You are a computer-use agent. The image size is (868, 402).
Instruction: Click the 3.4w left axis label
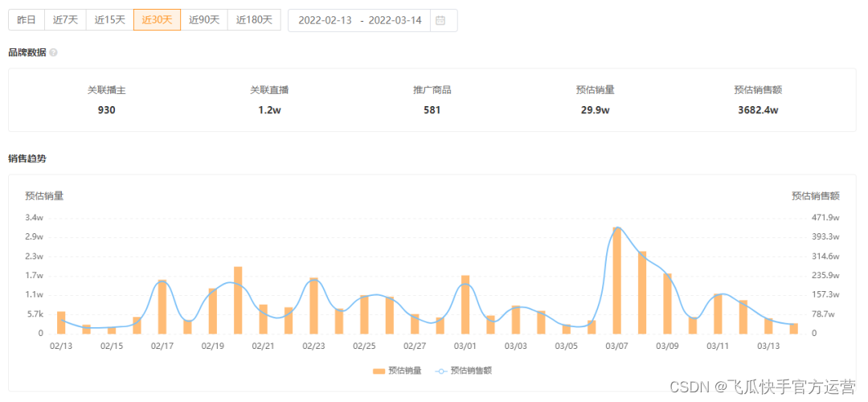[35, 218]
